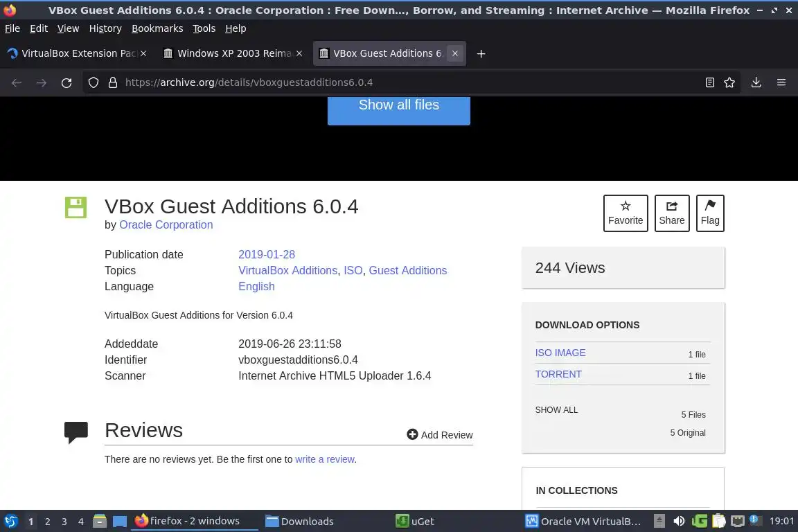Image resolution: width=798 pixels, height=532 pixels.
Task: Open the History menu
Action: pyautogui.click(x=105, y=28)
